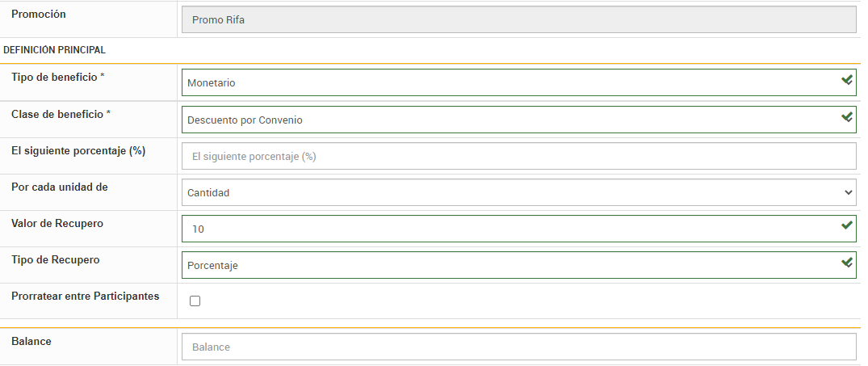868x366 pixels.
Task: Click the Balance input field
Action: point(518,347)
